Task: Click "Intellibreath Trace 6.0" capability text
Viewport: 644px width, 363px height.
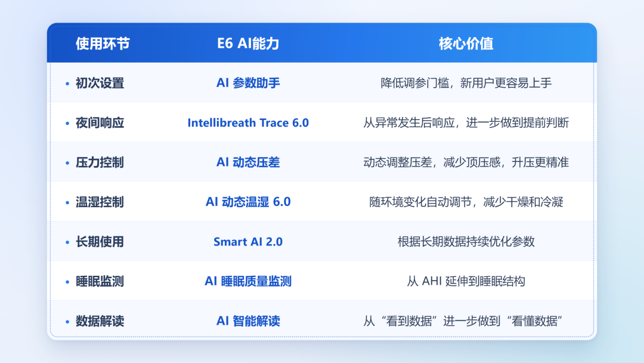Action: [x=248, y=123]
